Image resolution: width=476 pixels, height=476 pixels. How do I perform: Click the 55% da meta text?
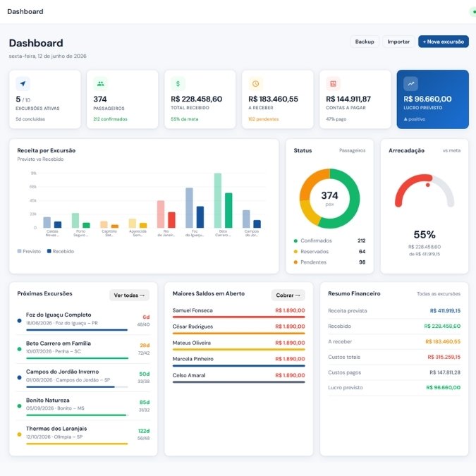pos(185,119)
